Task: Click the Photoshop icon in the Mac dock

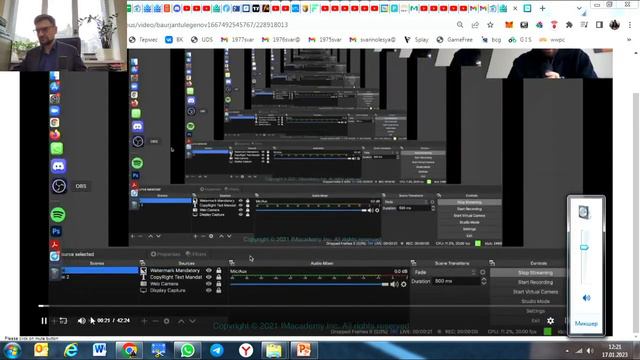Action: point(56,231)
